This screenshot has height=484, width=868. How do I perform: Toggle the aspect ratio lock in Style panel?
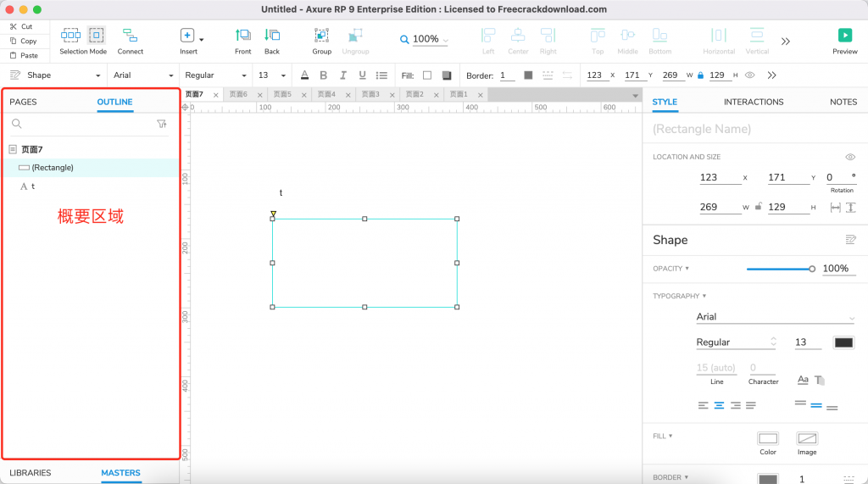point(759,206)
